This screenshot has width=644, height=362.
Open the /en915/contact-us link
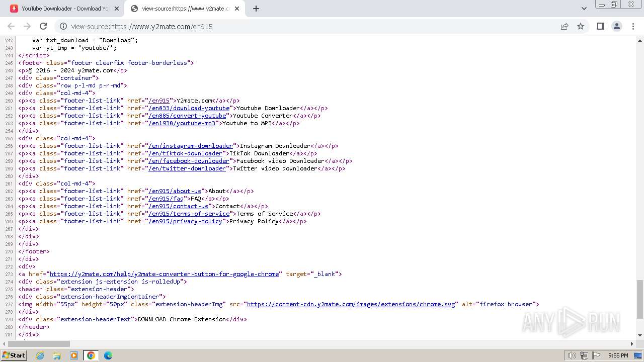coord(178,206)
